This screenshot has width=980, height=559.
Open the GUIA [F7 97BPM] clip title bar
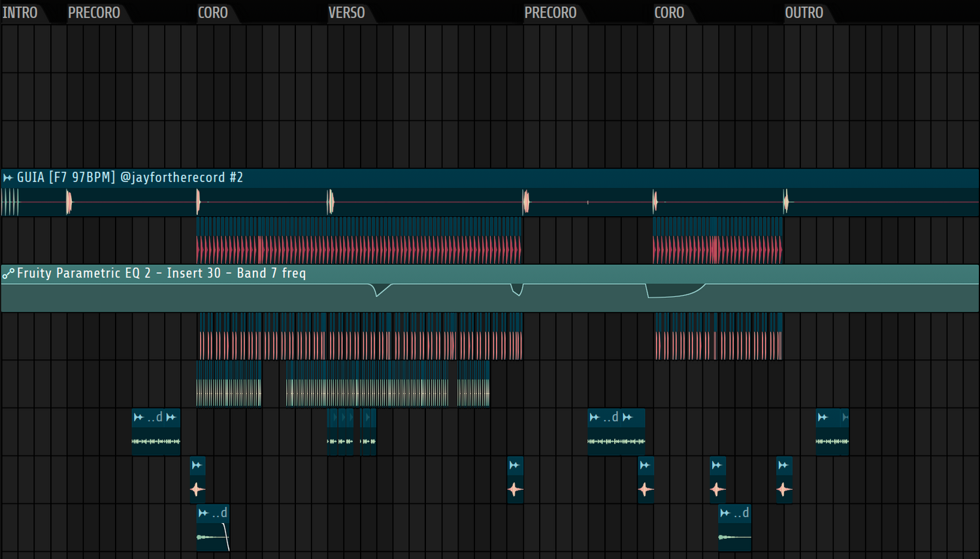pos(130,178)
